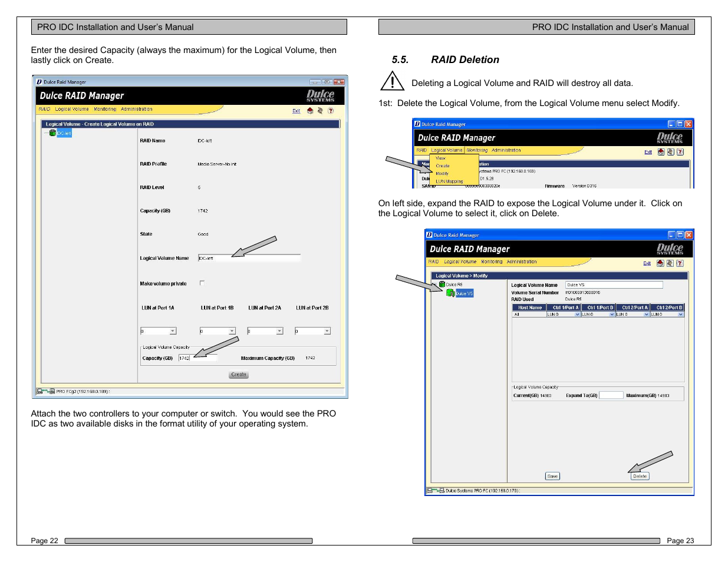Screen dimensions: 728x562
Task: Choose Modify from Logical Volume dropdown
Action: (442, 174)
